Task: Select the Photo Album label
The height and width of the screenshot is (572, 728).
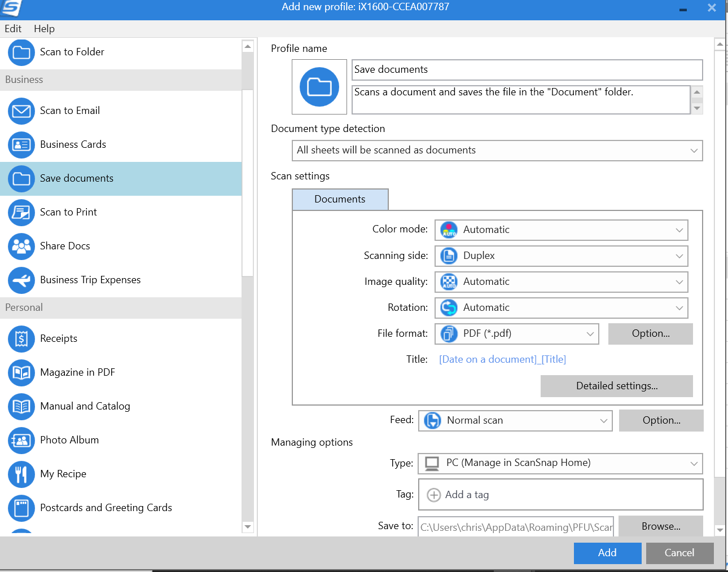Action: [x=69, y=440]
